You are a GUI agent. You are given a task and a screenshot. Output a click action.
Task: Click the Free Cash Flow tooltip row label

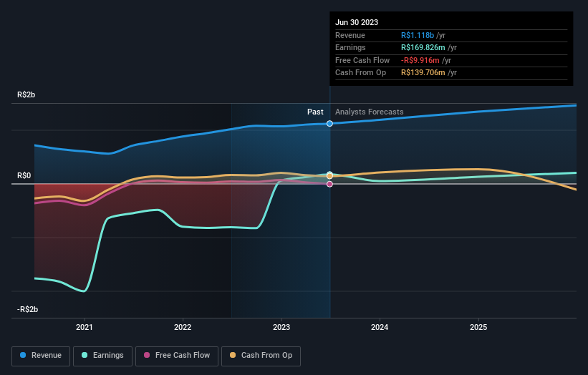[362, 60]
